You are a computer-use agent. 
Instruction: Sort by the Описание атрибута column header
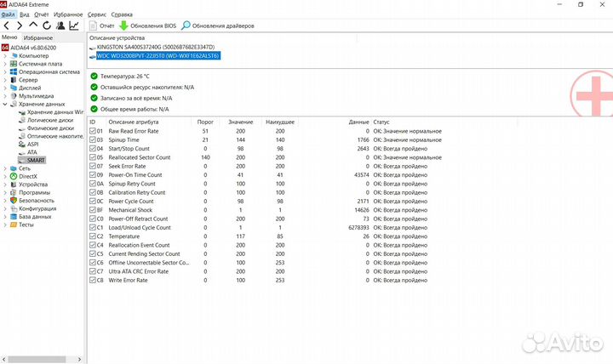point(134,122)
